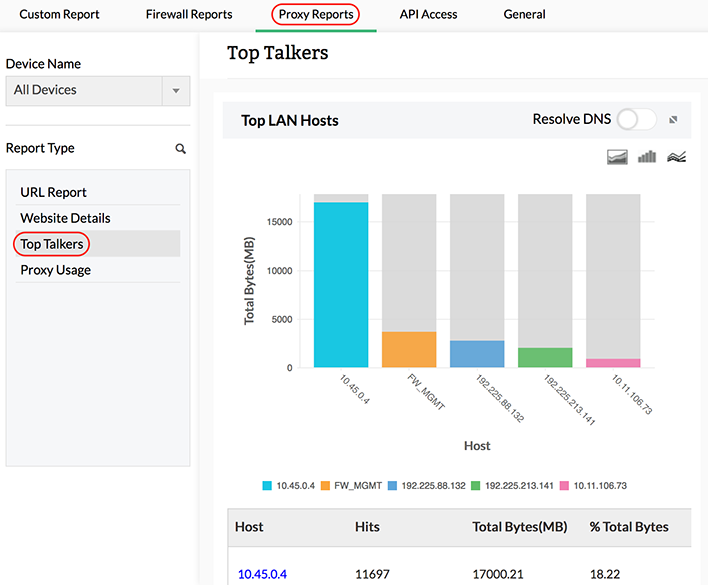Go to the API Access tab
The width and height of the screenshot is (708, 585).
coord(428,14)
